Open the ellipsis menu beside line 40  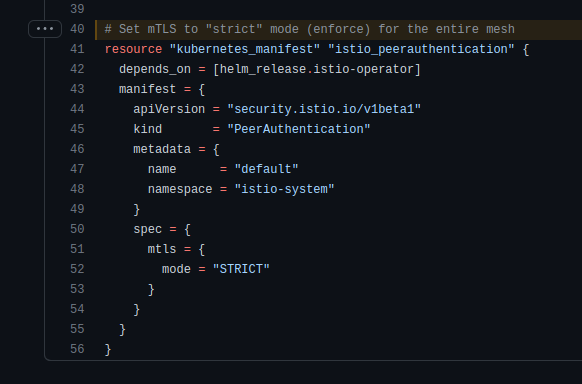(45, 29)
